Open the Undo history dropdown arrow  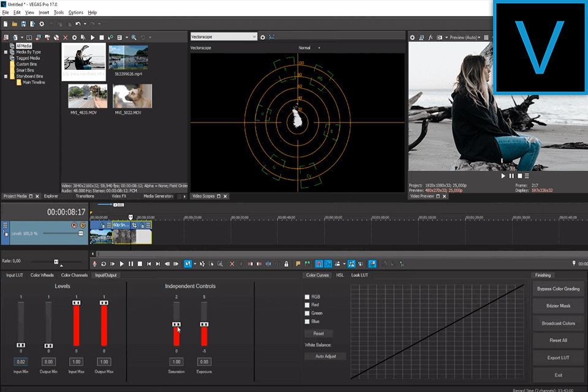[x=85, y=24]
